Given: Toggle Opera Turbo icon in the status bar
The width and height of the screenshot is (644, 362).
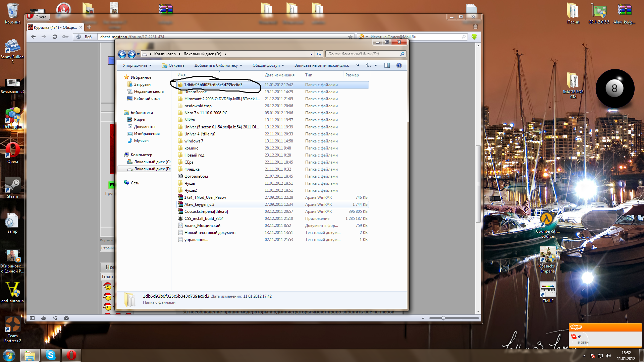Looking at the screenshot, I should point(66,318).
